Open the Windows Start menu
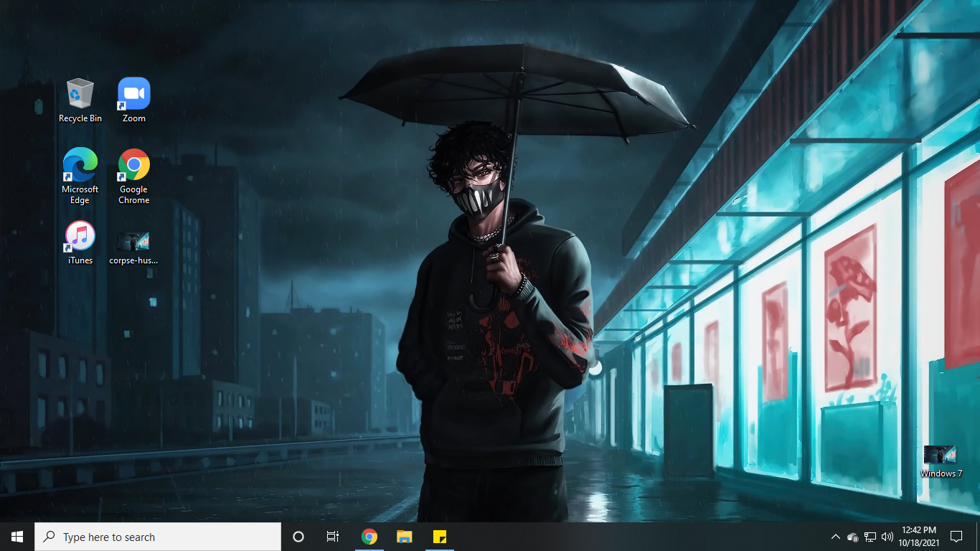This screenshot has height=551, width=980. pyautogui.click(x=17, y=537)
